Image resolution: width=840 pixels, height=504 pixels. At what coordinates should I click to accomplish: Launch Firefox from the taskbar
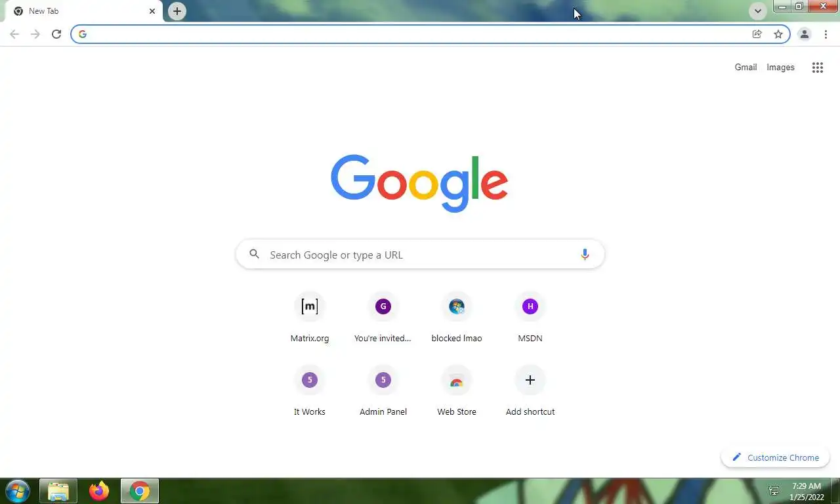[99, 491]
